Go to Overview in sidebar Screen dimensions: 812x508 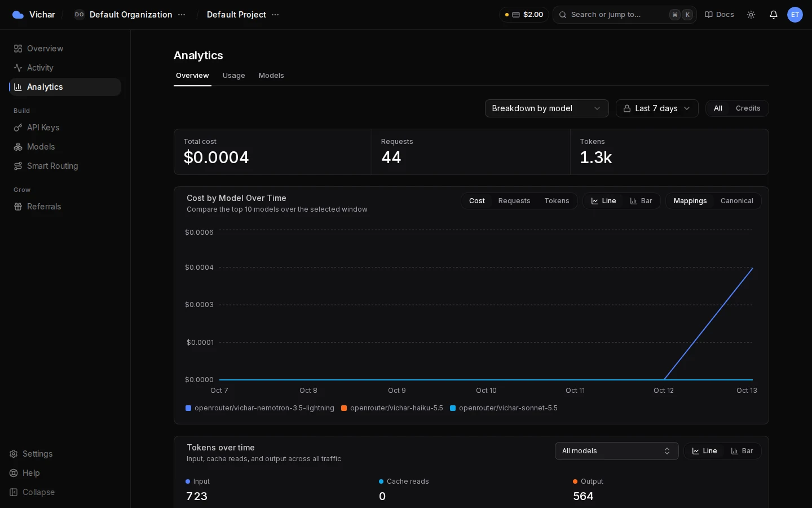click(65, 49)
